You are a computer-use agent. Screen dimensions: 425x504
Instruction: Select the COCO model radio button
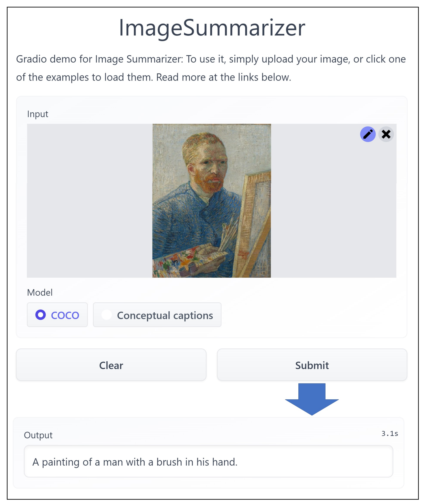click(41, 315)
